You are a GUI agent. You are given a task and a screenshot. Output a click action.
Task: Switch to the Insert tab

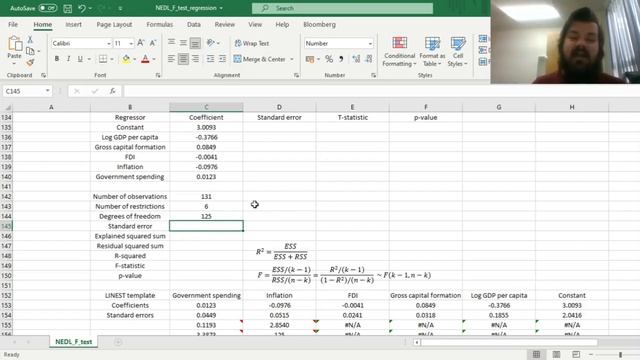pos(73,24)
